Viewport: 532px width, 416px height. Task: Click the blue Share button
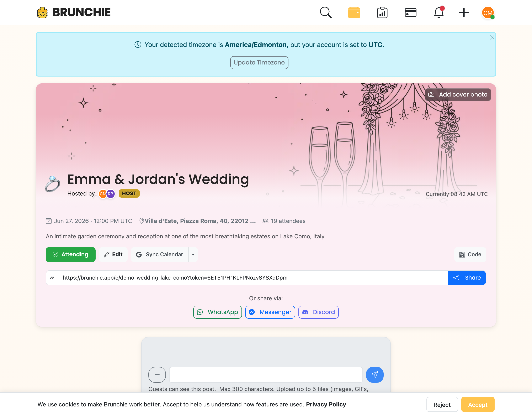(467, 278)
